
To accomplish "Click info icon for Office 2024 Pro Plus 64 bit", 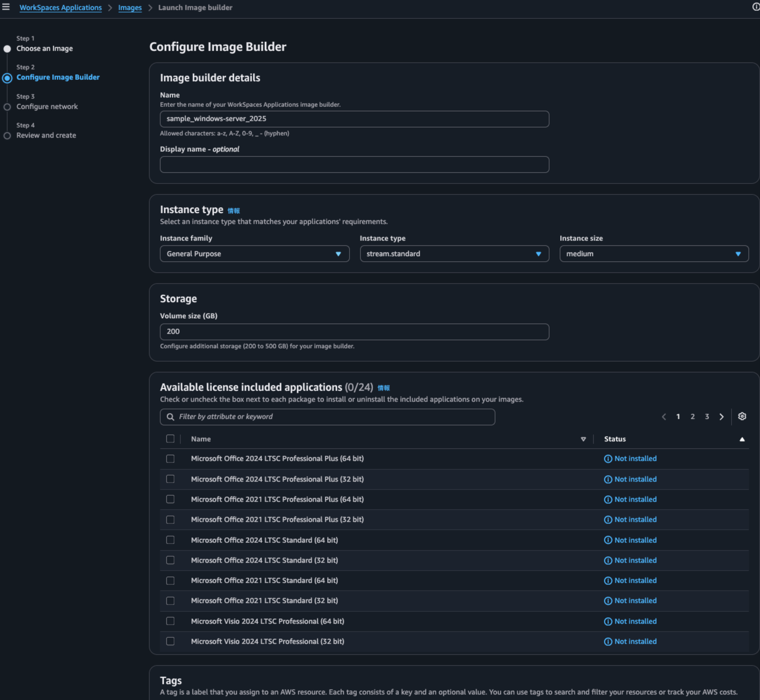I will click(x=608, y=459).
